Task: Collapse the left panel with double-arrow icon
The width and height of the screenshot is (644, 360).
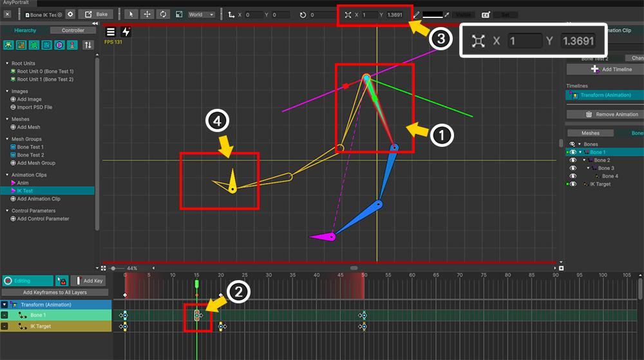Action: (95, 23)
